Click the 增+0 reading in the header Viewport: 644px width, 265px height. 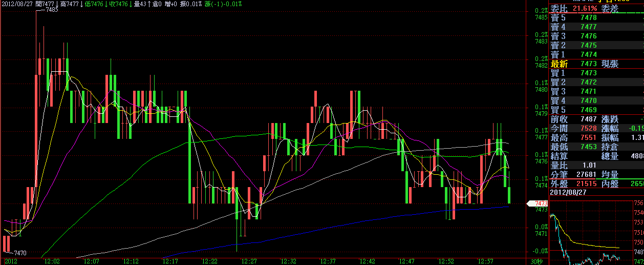tap(171, 4)
